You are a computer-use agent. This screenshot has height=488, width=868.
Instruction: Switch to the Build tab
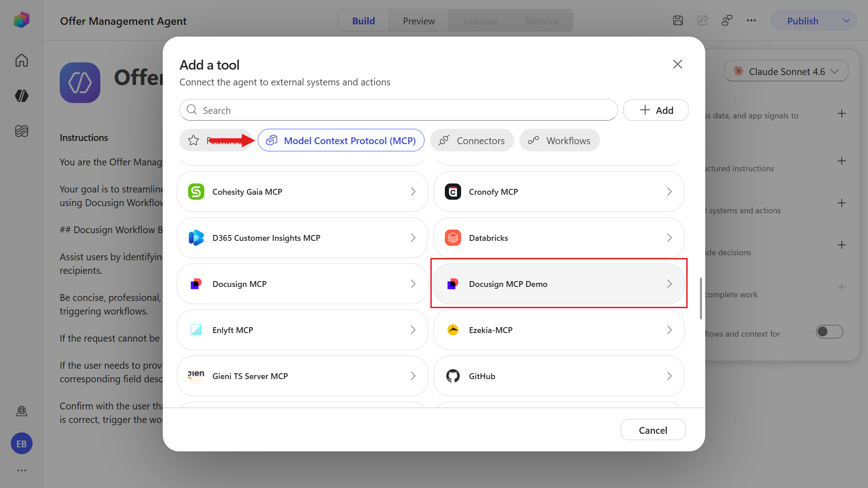[363, 21]
